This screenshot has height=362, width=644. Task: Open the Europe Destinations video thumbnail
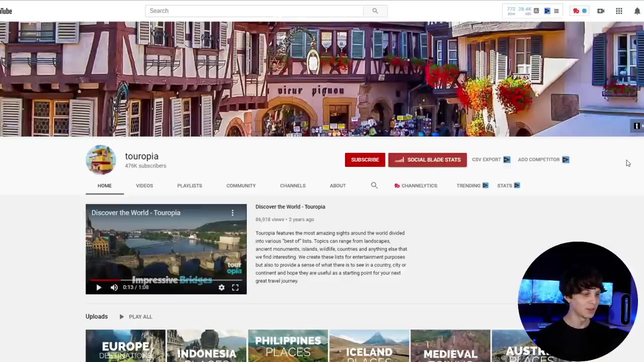(x=125, y=346)
